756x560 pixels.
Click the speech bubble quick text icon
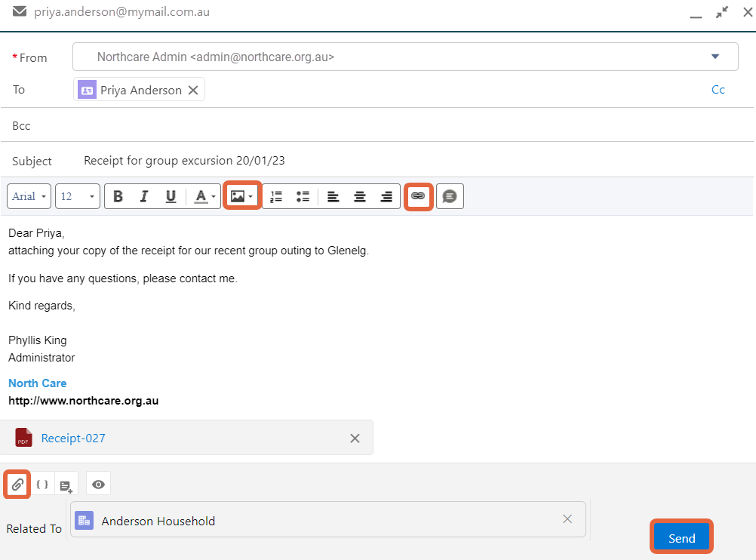click(x=450, y=196)
